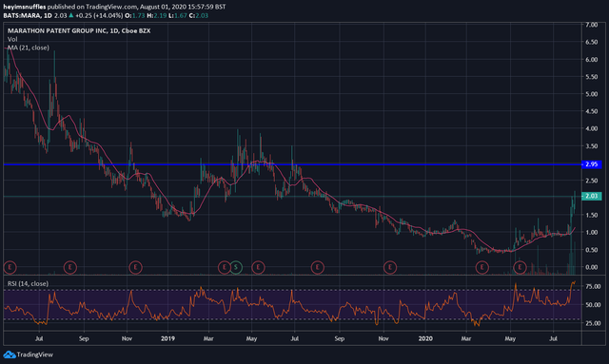Click the Sep label between 2019 and 2020
This screenshot has height=364, width=609.
click(340, 338)
